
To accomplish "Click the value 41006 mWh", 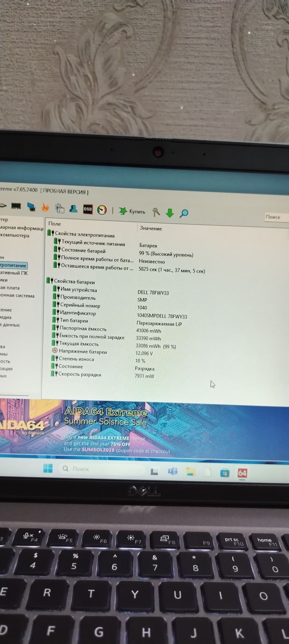I will (149, 331).
